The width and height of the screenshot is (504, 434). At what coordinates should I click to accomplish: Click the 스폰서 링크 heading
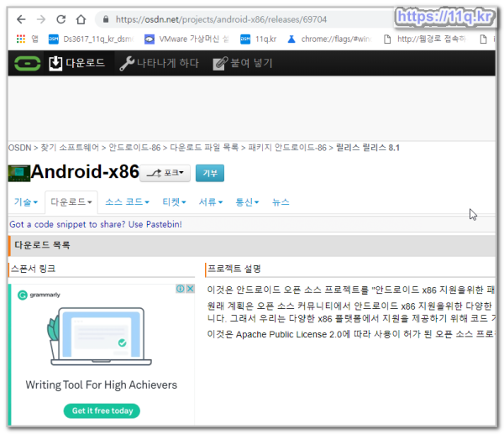34,269
